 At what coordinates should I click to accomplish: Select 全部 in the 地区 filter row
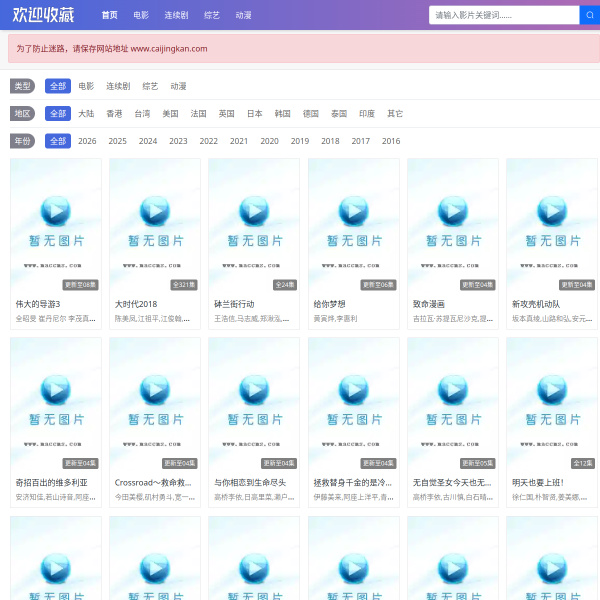click(58, 114)
